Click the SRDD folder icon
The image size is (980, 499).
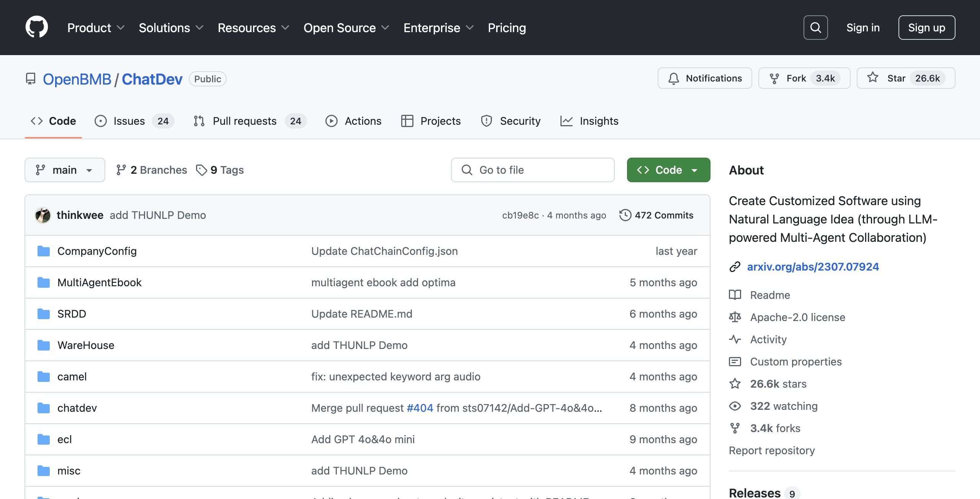tap(44, 314)
